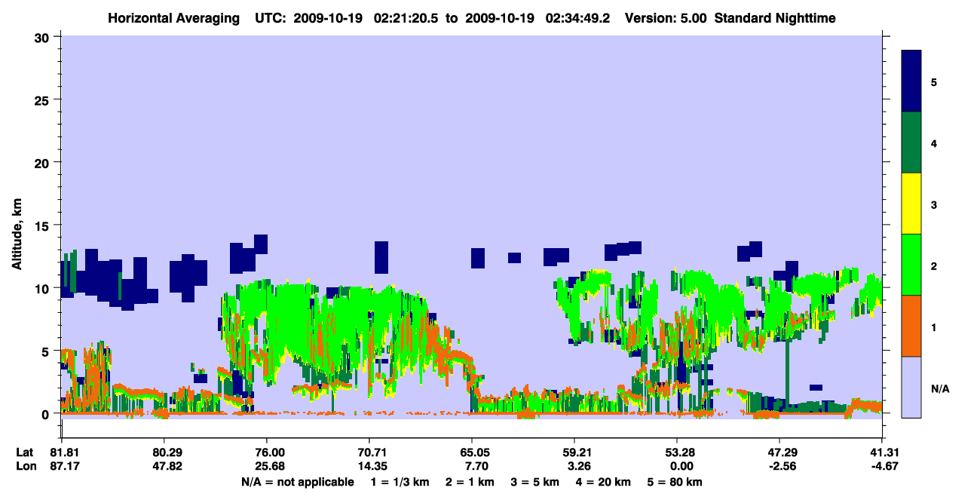The width and height of the screenshot is (980, 503).
Task: Click latitude value 81.81
Action: 62,452
